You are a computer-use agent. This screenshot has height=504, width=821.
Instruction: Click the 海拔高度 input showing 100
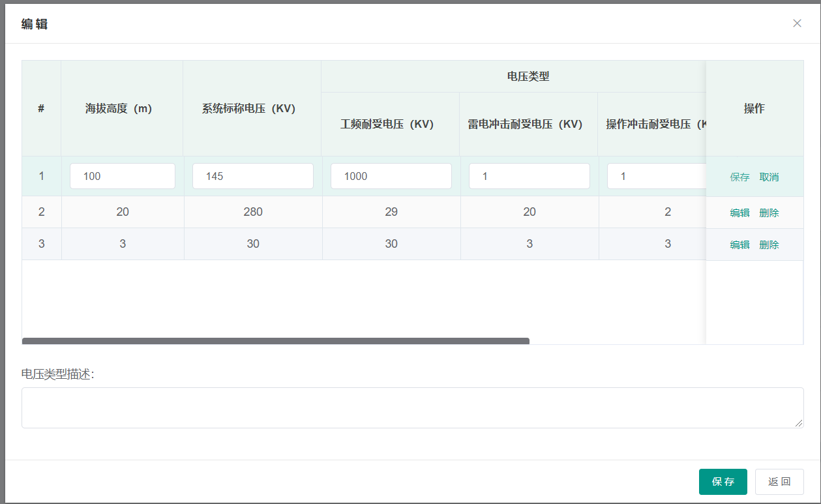point(122,176)
